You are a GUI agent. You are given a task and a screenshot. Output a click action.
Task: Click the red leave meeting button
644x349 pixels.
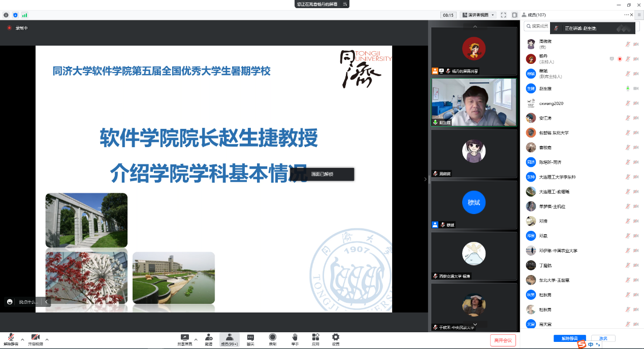tap(503, 340)
